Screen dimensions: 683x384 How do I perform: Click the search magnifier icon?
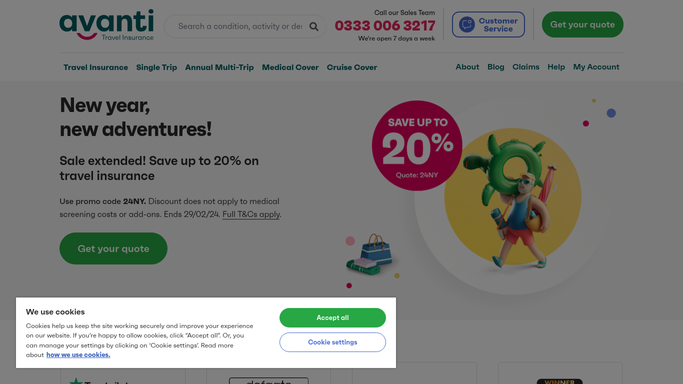pos(314,27)
